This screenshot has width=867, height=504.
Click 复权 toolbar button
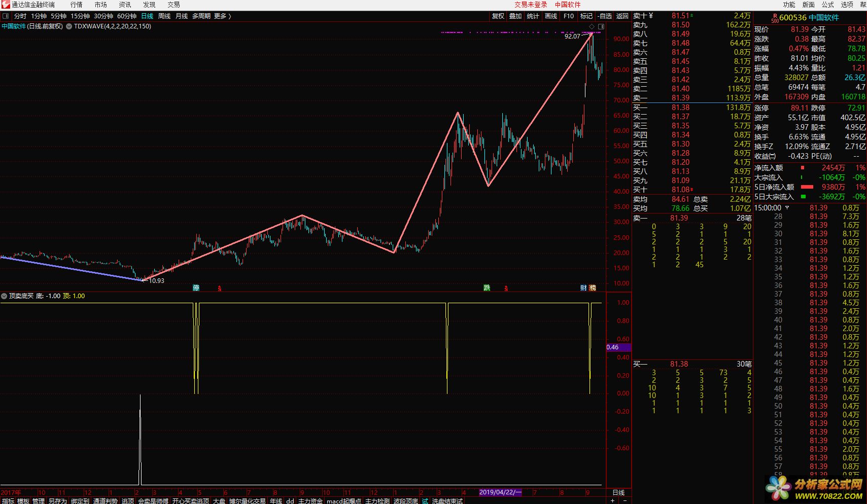pyautogui.click(x=498, y=16)
